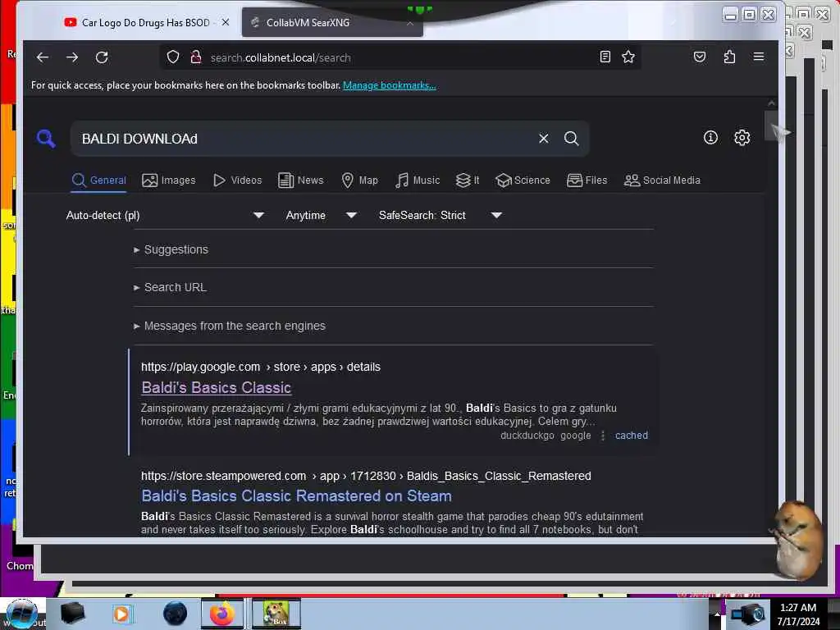Open the tracking protection shield icon
This screenshot has height=630, width=840.
tap(173, 57)
